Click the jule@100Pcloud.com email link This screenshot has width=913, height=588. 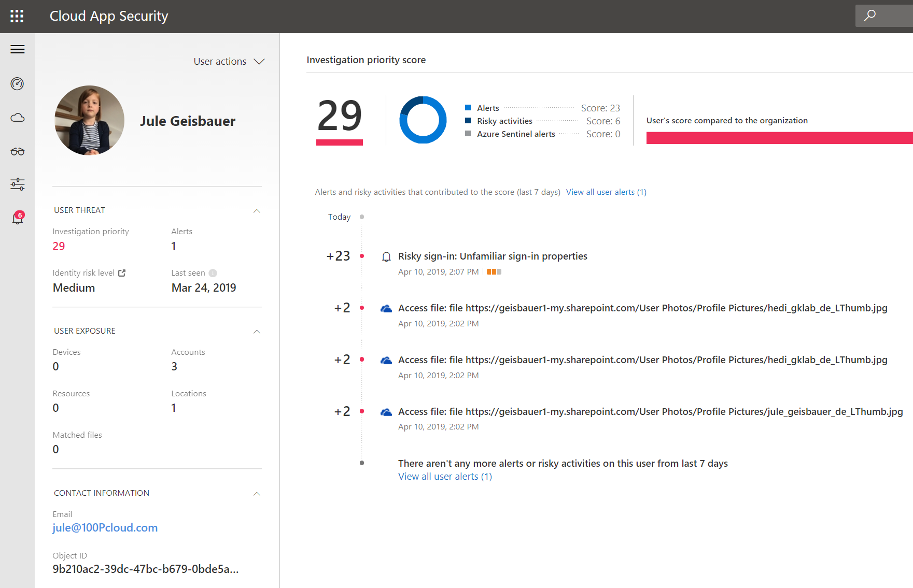coord(105,528)
